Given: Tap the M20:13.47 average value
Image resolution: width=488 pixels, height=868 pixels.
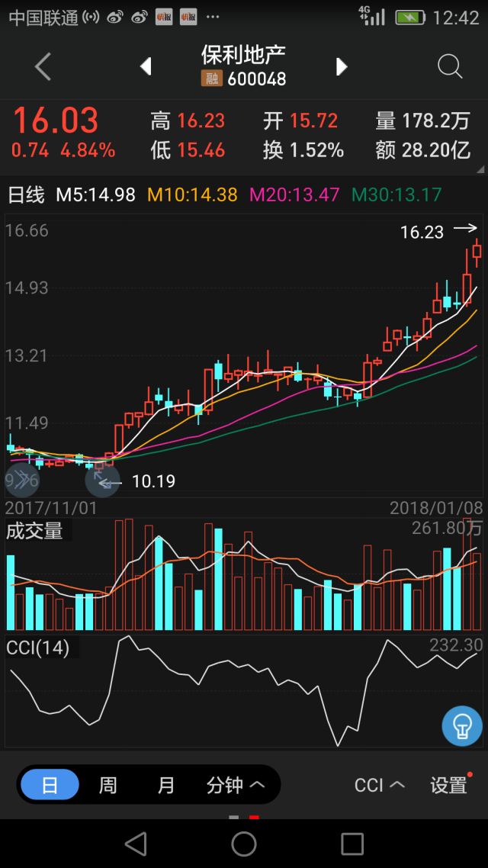Looking at the screenshot, I should [294, 194].
